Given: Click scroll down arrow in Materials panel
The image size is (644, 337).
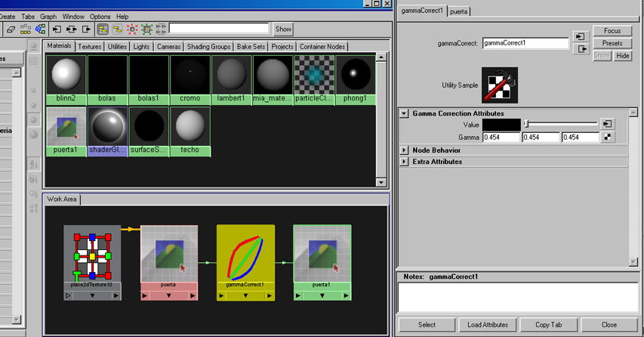Looking at the screenshot, I should (381, 182).
